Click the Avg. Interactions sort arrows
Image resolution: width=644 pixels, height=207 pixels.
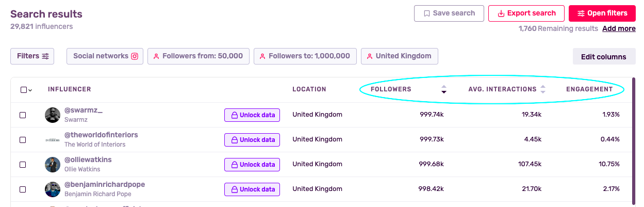point(542,89)
